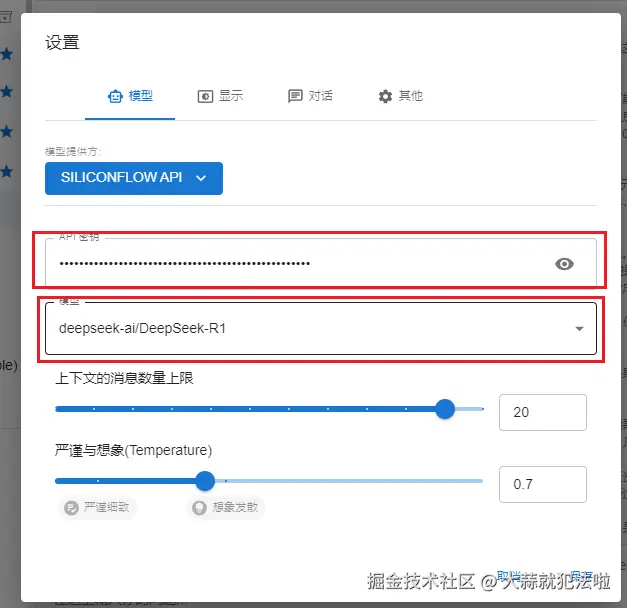Click the first star icon in the background sidebar
Image resolution: width=627 pixels, height=608 pixels.
(x=6, y=54)
